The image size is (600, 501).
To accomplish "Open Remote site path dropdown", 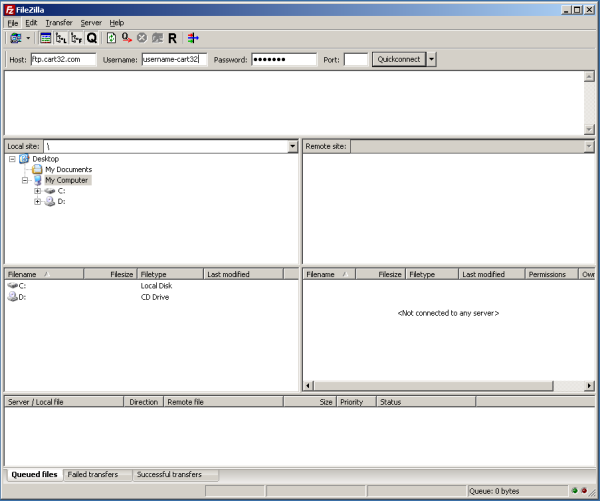I will point(589,146).
